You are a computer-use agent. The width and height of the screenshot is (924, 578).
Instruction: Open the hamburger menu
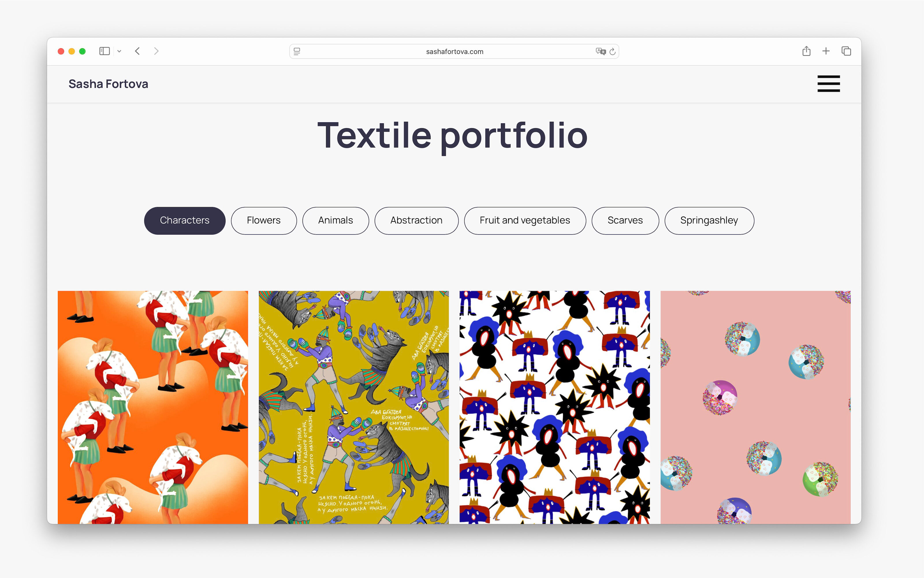click(x=828, y=84)
